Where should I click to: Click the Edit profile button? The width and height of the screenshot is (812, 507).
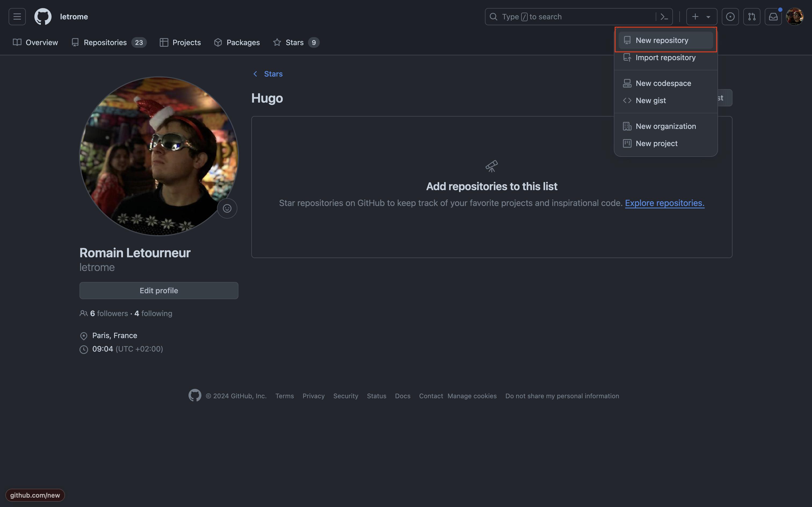coord(159,290)
